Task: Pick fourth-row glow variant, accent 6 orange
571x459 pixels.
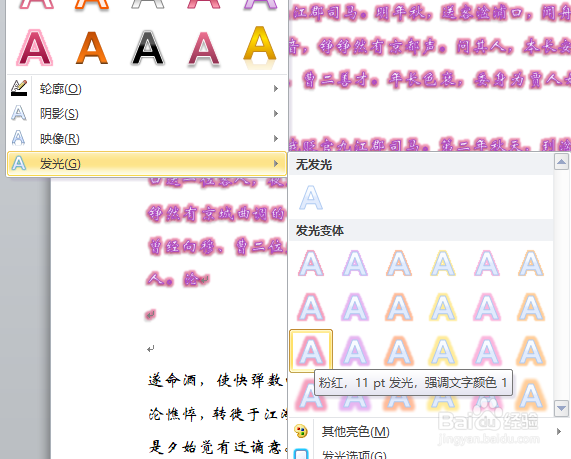Action: (531, 395)
